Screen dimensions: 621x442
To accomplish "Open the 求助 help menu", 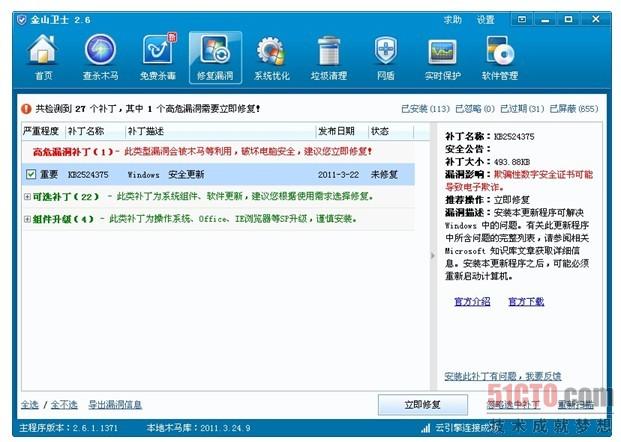I will point(453,19).
